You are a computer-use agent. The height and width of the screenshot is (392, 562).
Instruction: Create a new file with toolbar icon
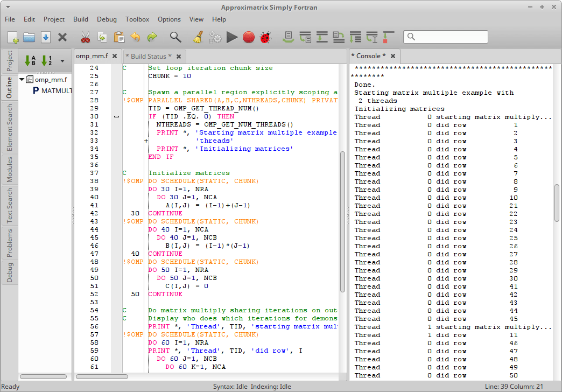[13, 37]
